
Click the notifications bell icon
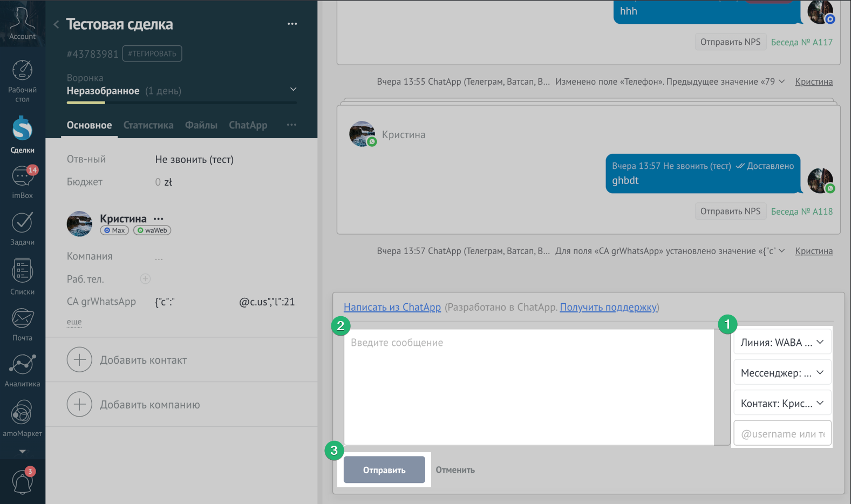tap(22, 481)
